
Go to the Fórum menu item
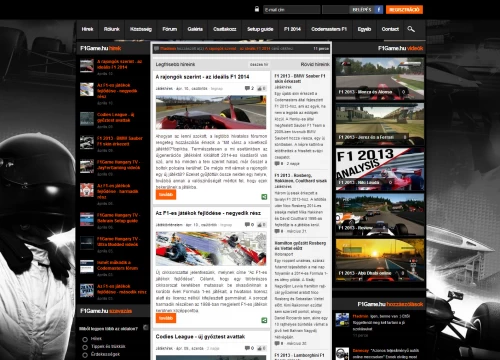click(x=169, y=29)
